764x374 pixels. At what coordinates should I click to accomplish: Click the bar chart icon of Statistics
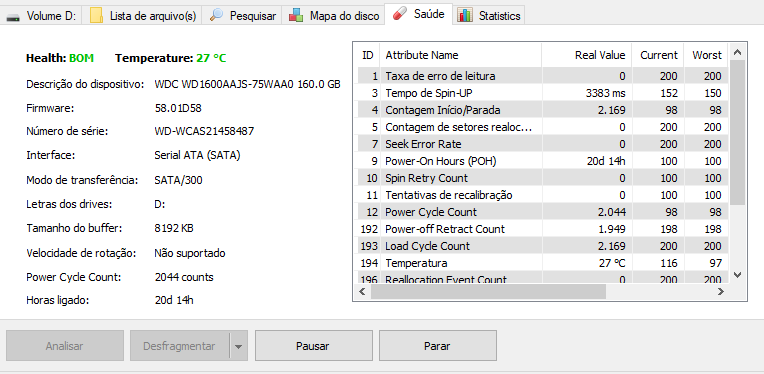[465, 16]
